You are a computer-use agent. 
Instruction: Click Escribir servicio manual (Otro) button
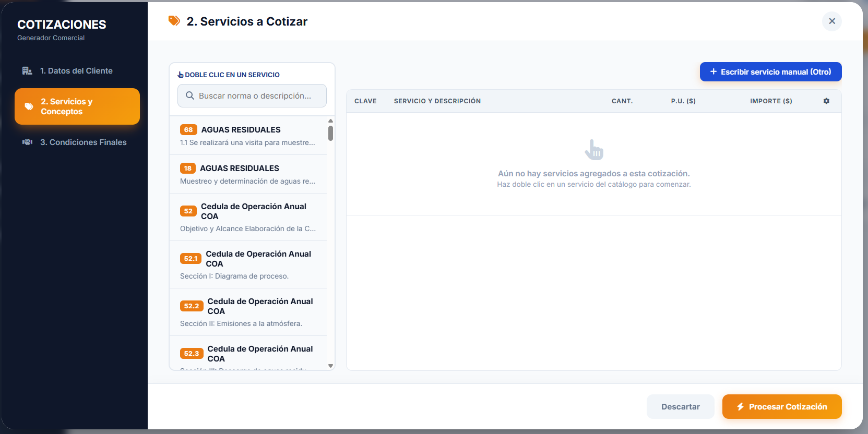(771, 72)
